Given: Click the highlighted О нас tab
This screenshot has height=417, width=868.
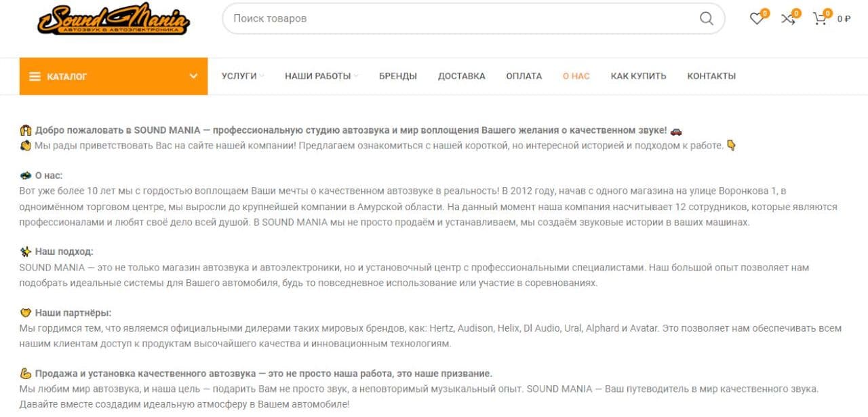Looking at the screenshot, I should (576, 76).
